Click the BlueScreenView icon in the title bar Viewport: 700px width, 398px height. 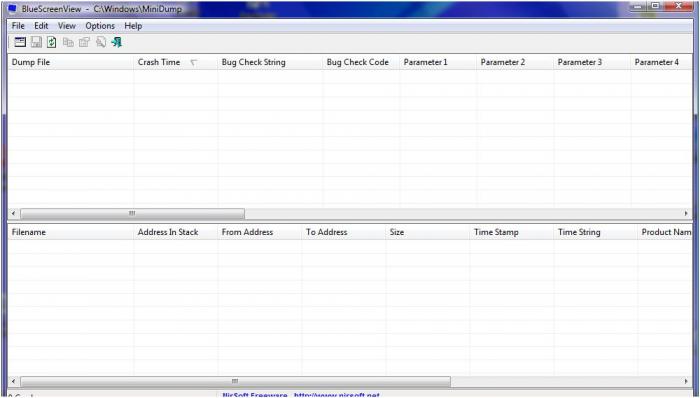12,8
